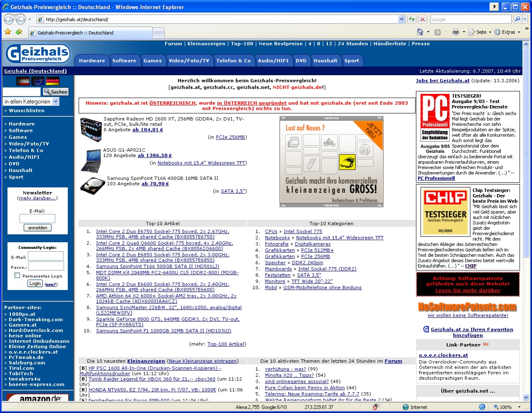The image size is (532, 413).
Task: Go forward with the browser Forward arrow
Action: pyautogui.click(x=20, y=19)
